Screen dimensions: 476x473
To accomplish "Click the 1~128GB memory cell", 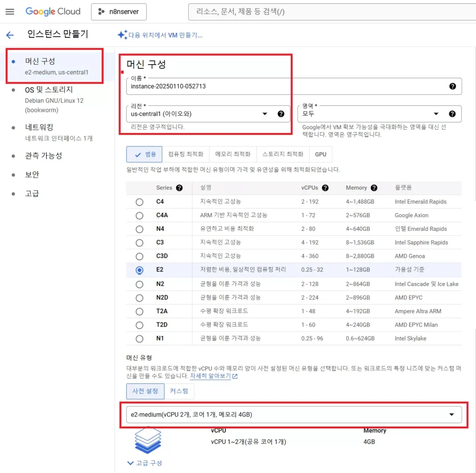I will pos(358,270).
